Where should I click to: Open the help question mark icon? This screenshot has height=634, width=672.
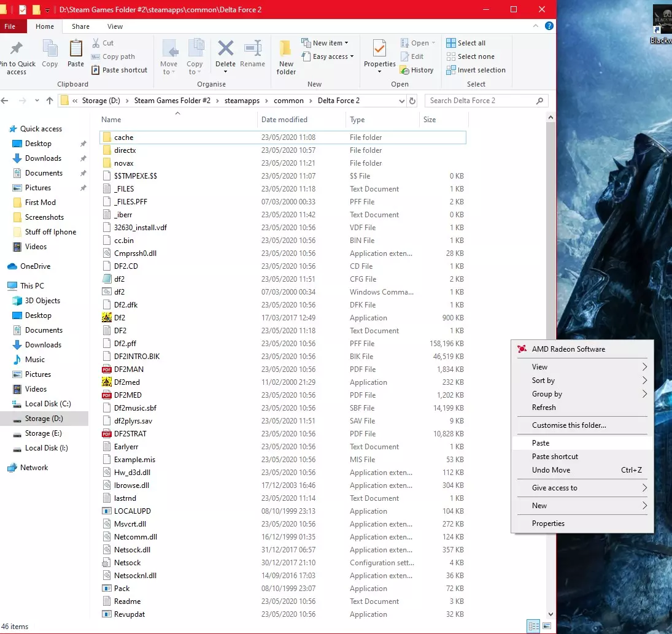(549, 26)
